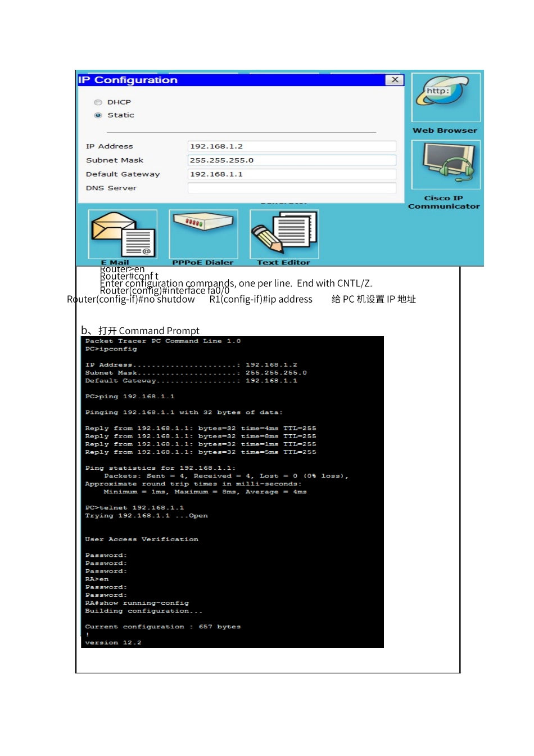Click 'Ping statistics for 192.168.1.1' line

tap(161, 468)
